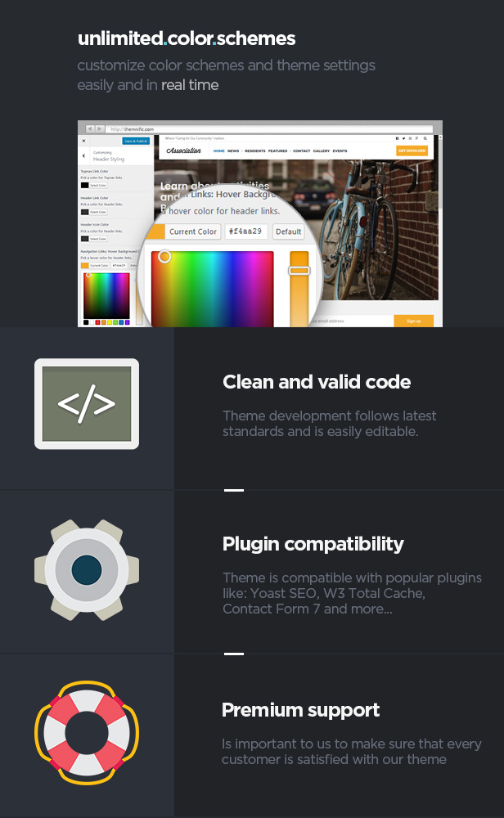504x818 pixels.
Task: Click Save & Publish button
Action: pos(136,141)
